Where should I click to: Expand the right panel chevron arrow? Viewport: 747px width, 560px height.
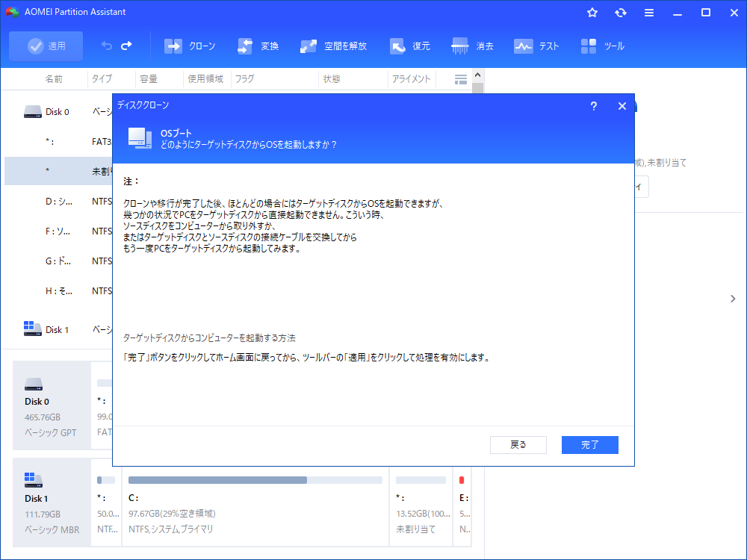point(733,299)
